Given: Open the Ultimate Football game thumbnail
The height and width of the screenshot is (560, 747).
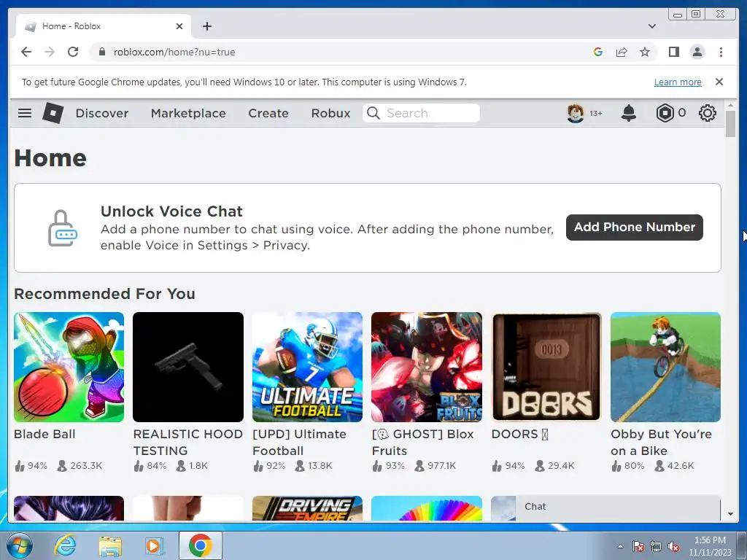Looking at the screenshot, I should click(x=307, y=367).
